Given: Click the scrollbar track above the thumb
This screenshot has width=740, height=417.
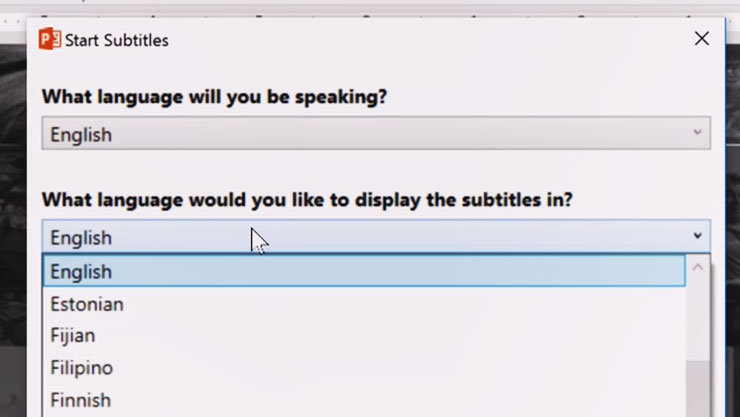Looking at the screenshot, I should pyautogui.click(x=698, y=320).
